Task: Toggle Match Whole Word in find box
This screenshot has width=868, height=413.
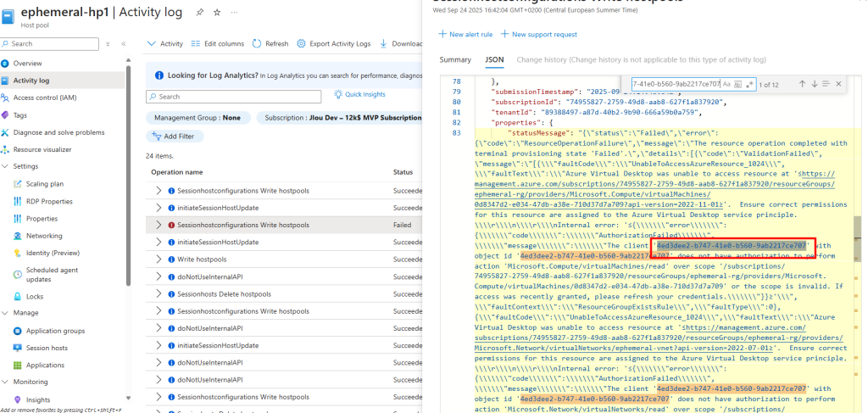Action: pos(737,84)
